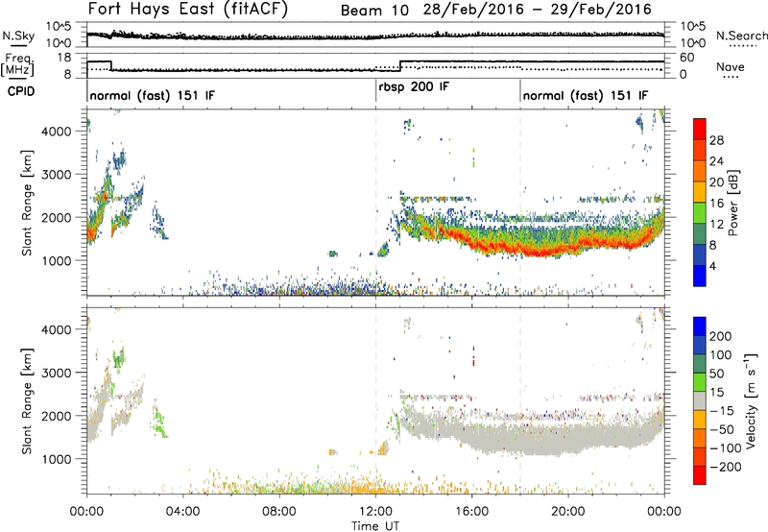Click Velocity colorbar yellow segment -15 to -50
The image size is (768, 532).
(x=700, y=420)
